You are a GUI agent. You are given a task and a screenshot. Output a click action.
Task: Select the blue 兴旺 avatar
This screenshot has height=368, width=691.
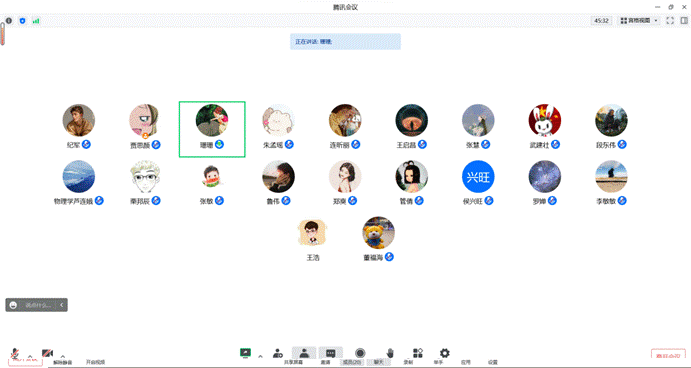(x=478, y=176)
